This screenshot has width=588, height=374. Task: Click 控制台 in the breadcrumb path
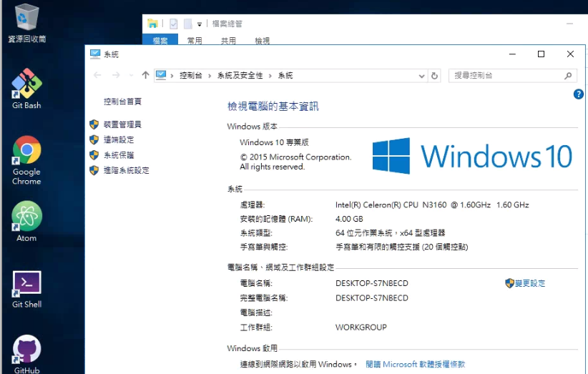[x=190, y=76]
